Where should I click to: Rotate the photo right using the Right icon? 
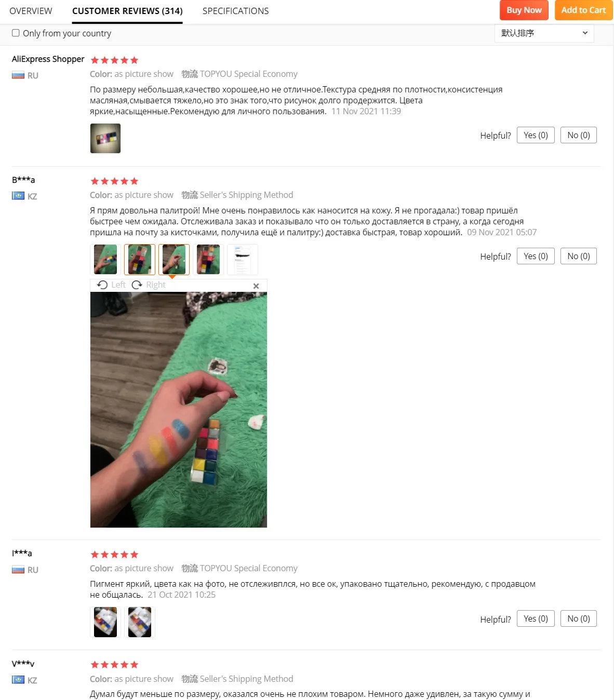(137, 285)
